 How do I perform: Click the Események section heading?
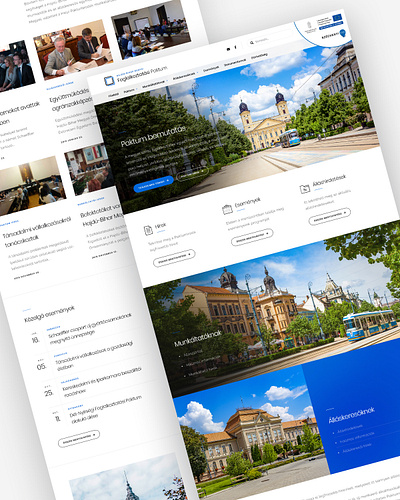247,202
